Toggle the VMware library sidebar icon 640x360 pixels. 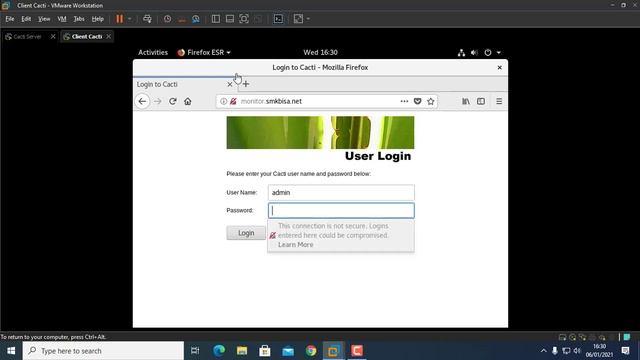coord(216,19)
